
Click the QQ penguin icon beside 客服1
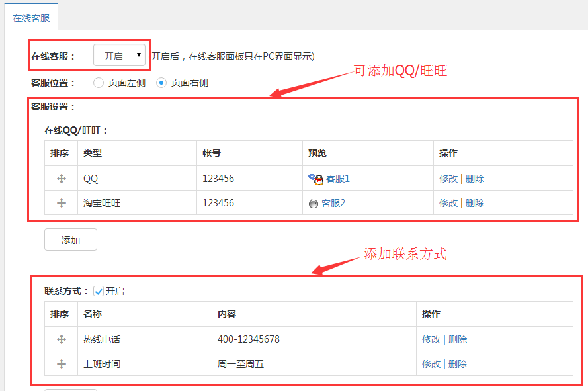(315, 179)
